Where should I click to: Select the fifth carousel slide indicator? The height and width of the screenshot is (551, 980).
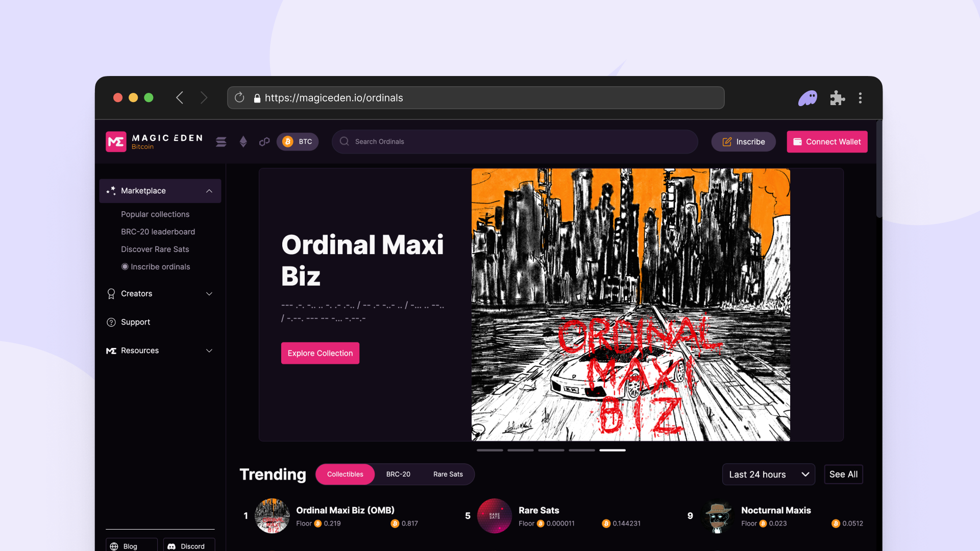pos(612,450)
